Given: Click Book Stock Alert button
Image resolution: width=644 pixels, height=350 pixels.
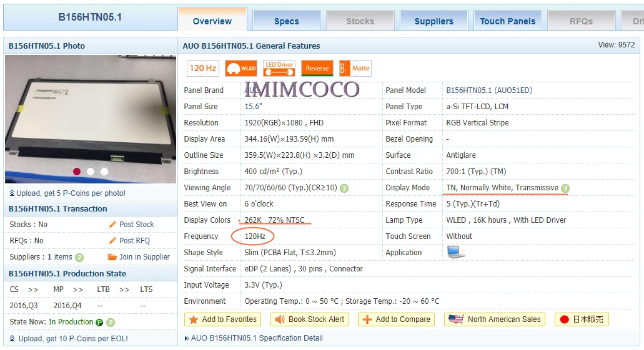Looking at the screenshot, I should click(309, 319).
